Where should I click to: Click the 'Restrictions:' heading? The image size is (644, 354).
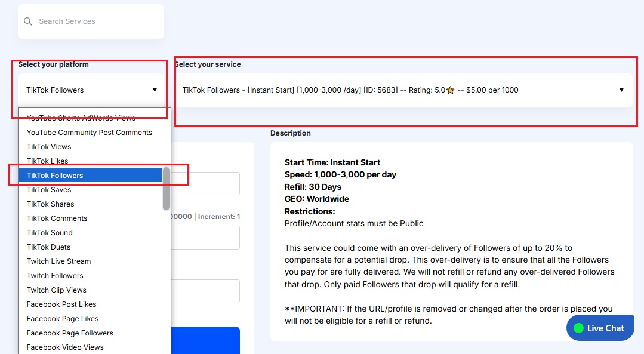310,211
